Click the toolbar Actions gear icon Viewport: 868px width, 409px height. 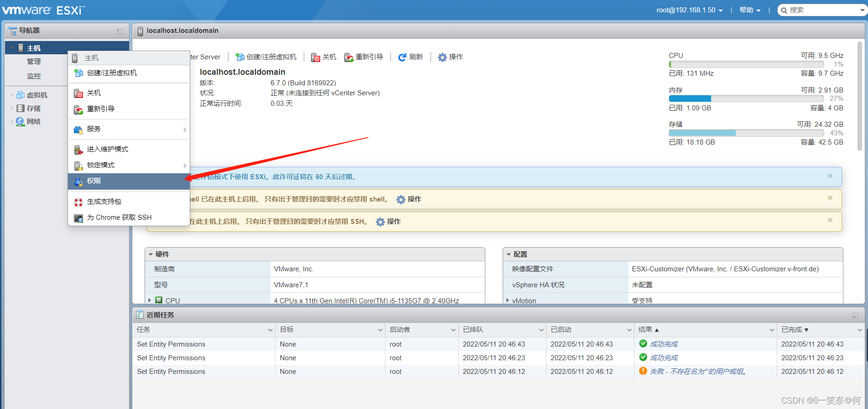(442, 57)
